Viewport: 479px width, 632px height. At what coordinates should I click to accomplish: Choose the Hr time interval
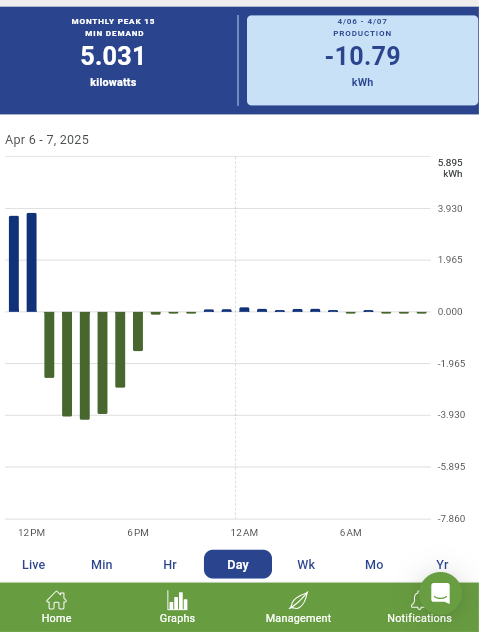point(170,564)
